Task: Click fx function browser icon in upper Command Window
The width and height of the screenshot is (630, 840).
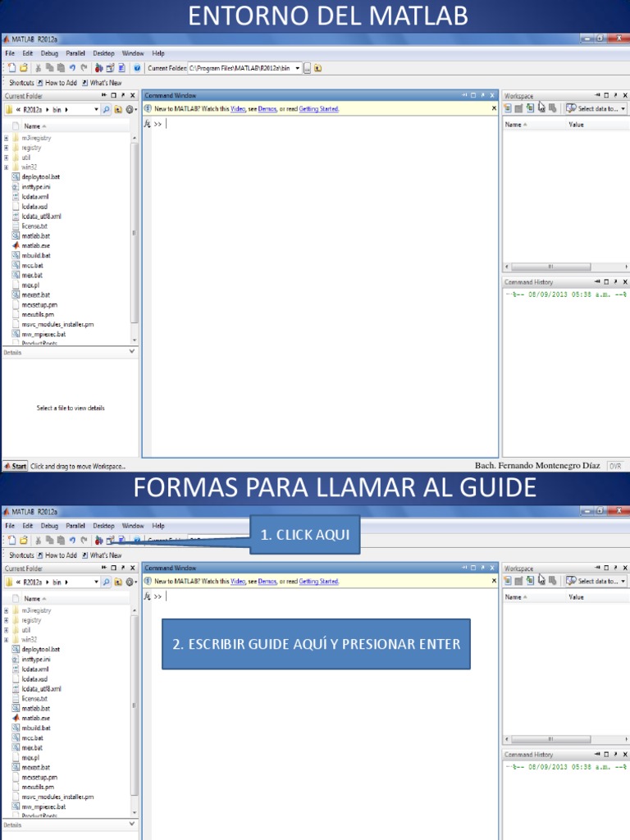Action: 148,124
